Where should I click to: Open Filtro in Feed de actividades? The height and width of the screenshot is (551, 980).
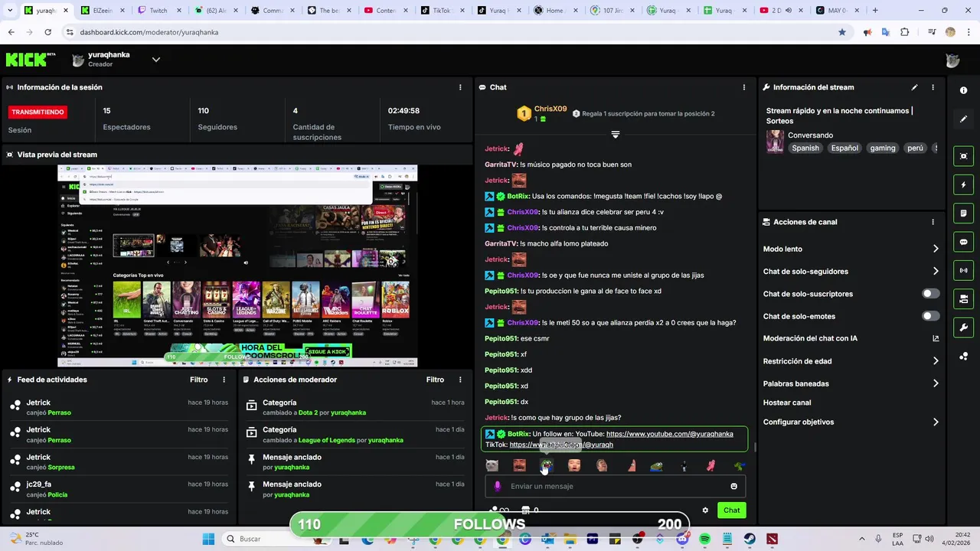click(198, 380)
